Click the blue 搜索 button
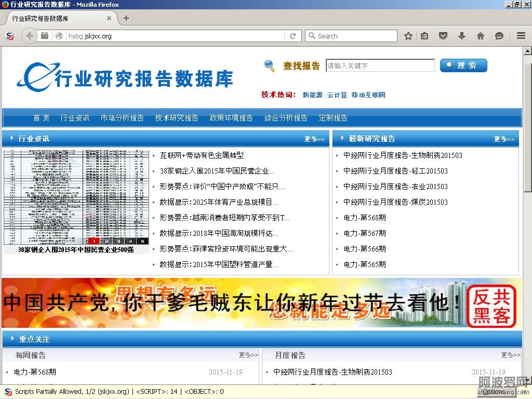The height and width of the screenshot is (399, 532). [x=463, y=65]
